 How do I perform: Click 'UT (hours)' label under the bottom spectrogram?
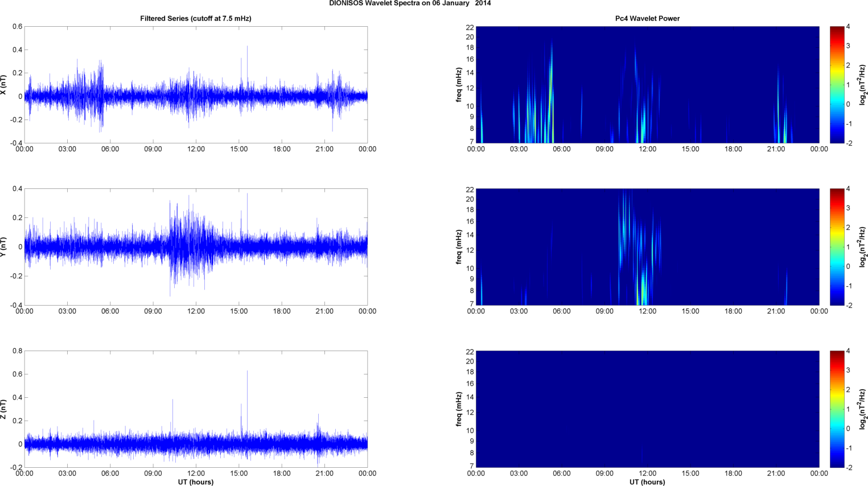pyautogui.click(x=647, y=482)
